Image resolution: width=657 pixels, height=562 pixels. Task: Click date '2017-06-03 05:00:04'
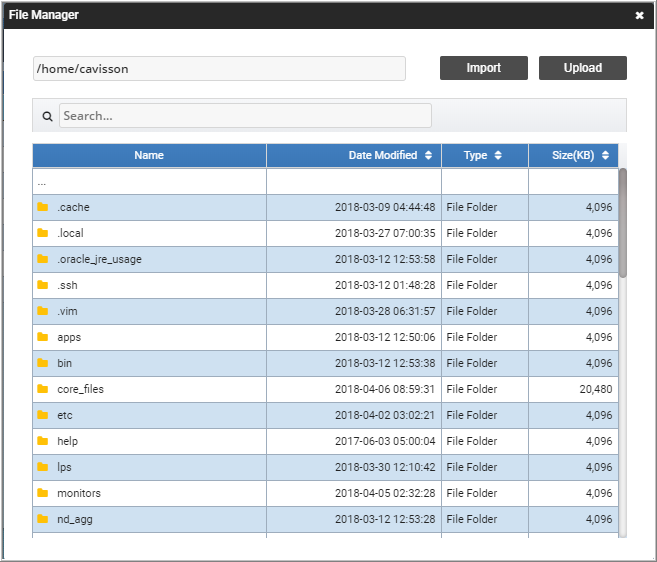[385, 441]
